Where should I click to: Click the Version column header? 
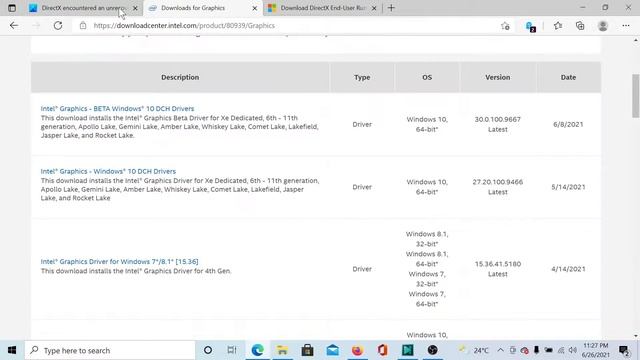coord(498,77)
